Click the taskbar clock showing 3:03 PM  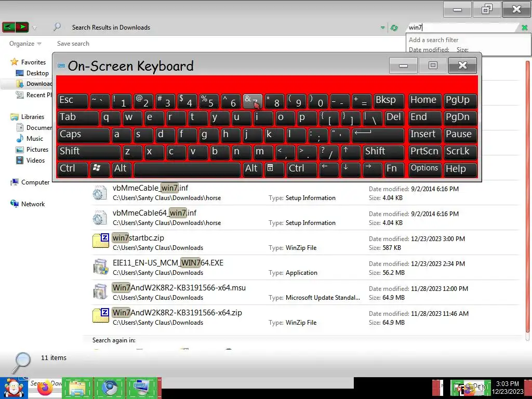click(x=508, y=388)
